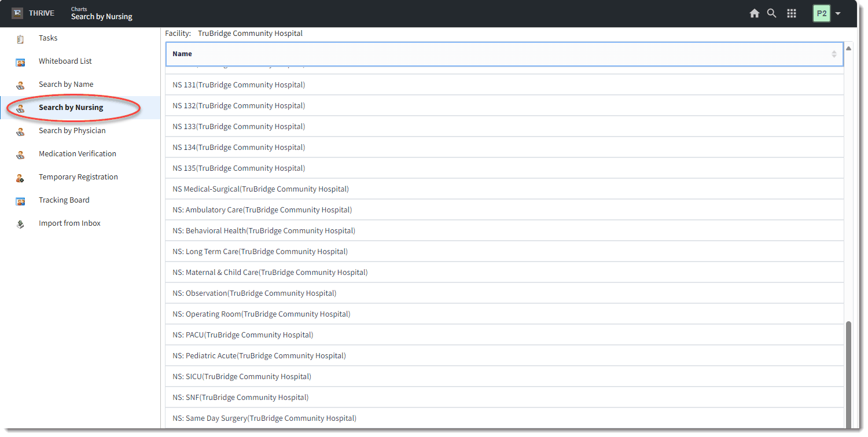868x437 pixels.
Task: Click the P2 user avatar
Action: coord(822,13)
